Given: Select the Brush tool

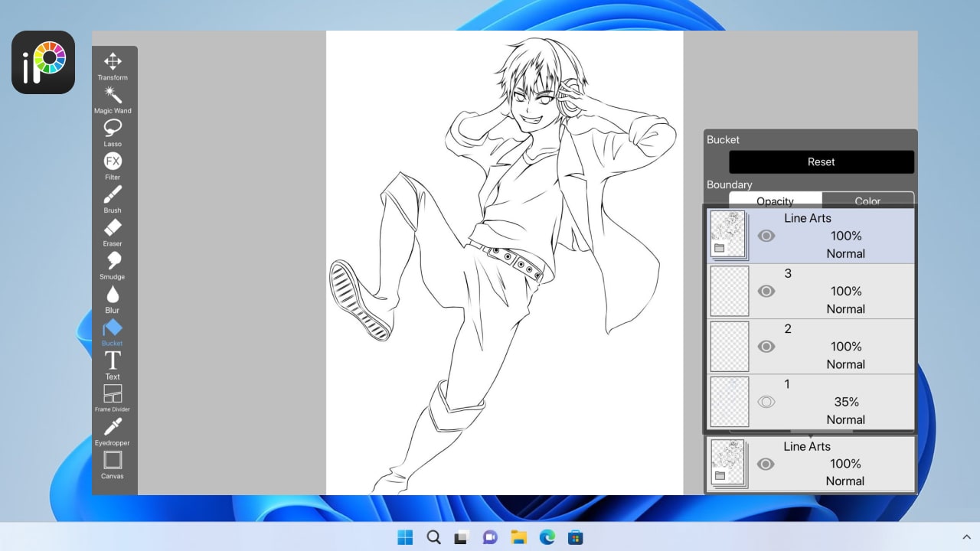Looking at the screenshot, I should click(113, 199).
